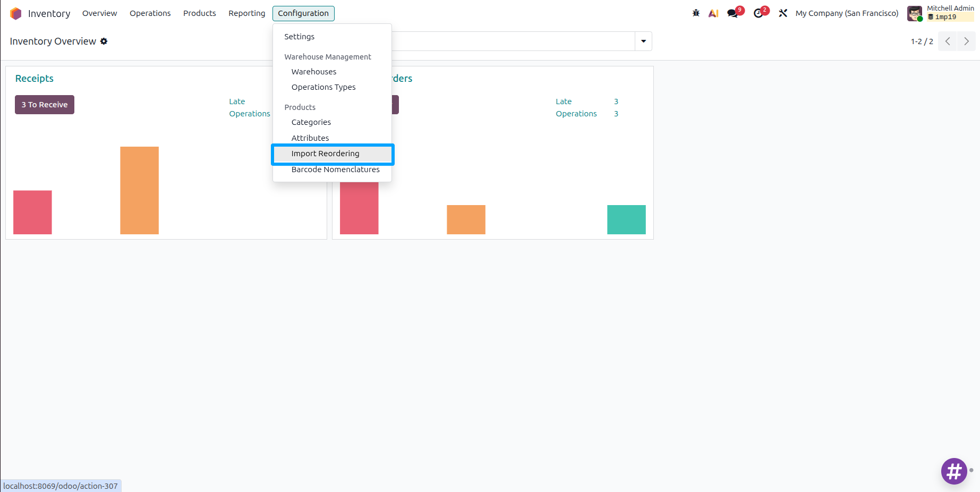980x492 pixels.
Task: Go to the previous page using the left arrow
Action: click(x=948, y=41)
